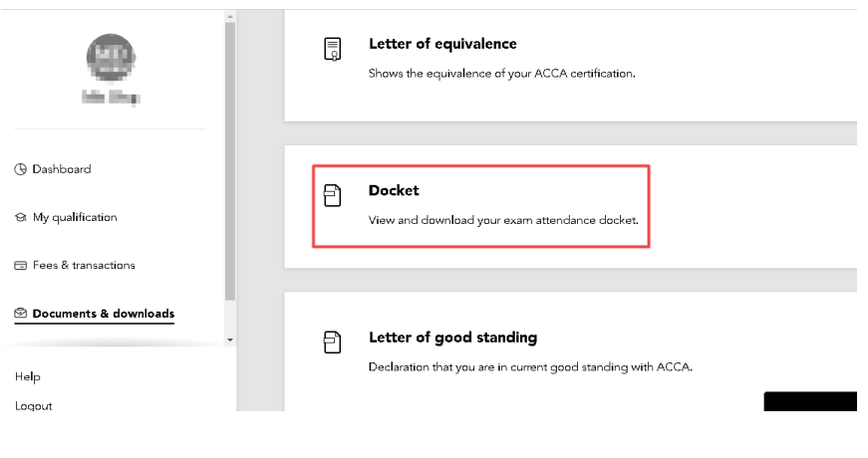Log out using the Logout link

(x=34, y=405)
